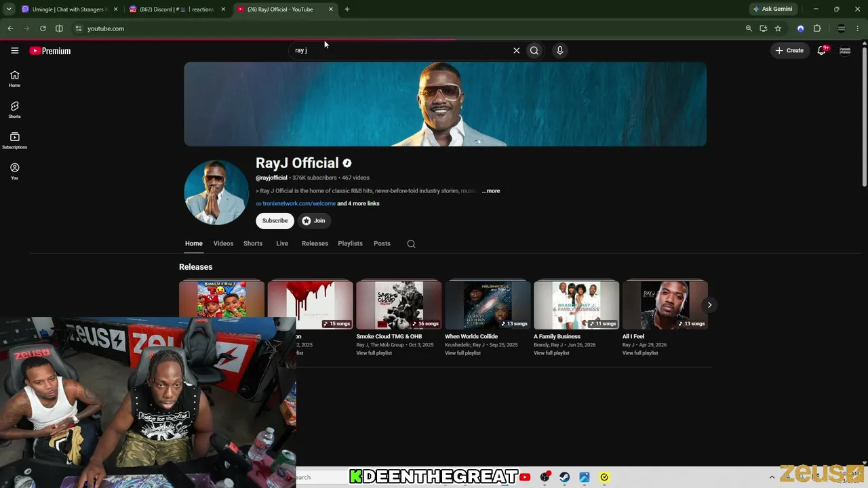Viewport: 868px width, 488px height.
Task: Close the Discord tab
Action: (223, 9)
